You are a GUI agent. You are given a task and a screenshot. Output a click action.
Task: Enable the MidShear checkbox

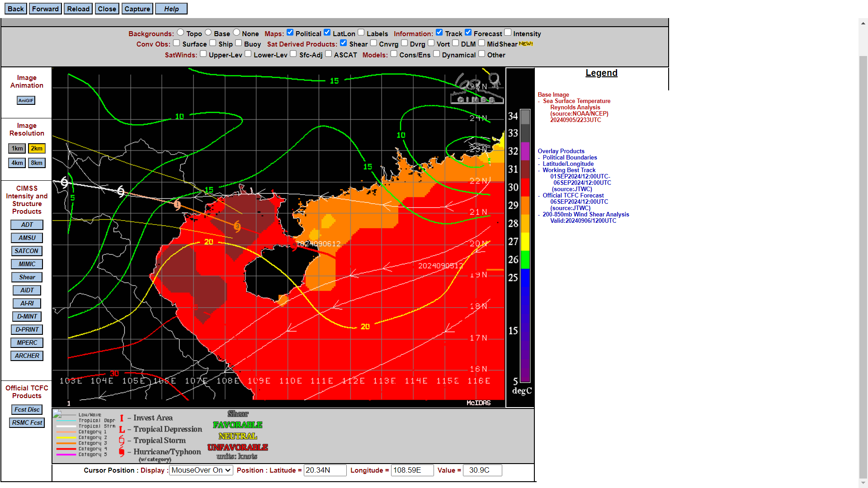482,43
